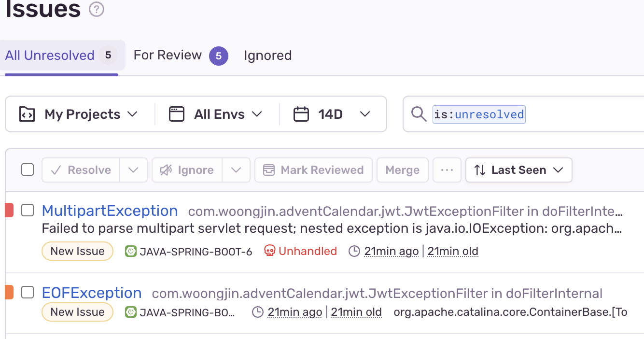Click the help question mark icon beside Issues
The image size is (644, 339).
coord(97,9)
